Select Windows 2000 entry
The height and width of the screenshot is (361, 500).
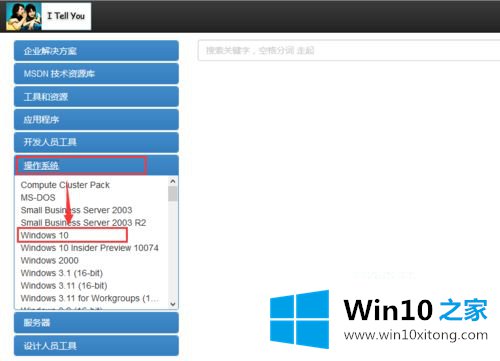49,260
